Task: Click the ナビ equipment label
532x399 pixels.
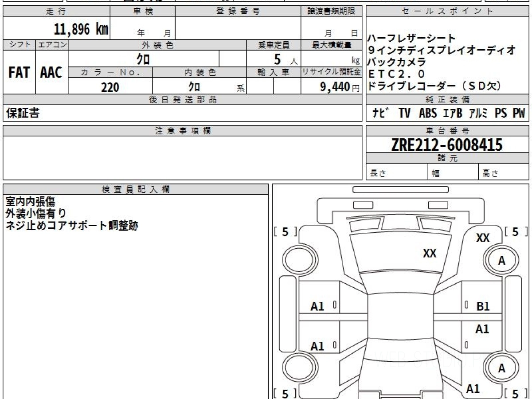Action: point(382,113)
